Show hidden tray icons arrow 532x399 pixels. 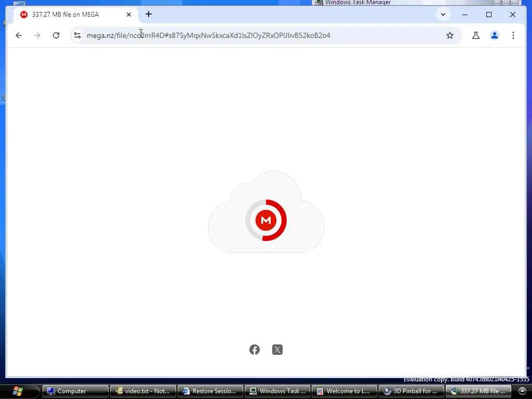click(x=522, y=391)
